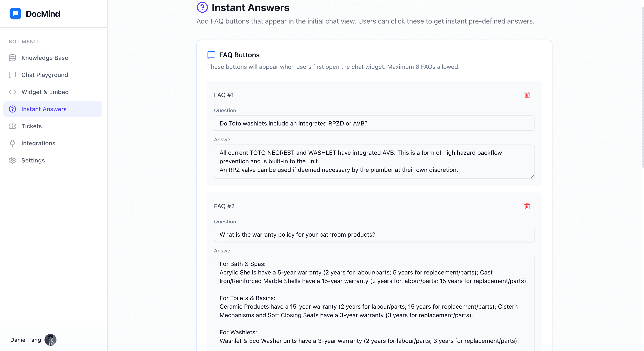Click the FAQ Buttons chat bubble icon
This screenshot has height=351, width=644.
pyautogui.click(x=211, y=55)
